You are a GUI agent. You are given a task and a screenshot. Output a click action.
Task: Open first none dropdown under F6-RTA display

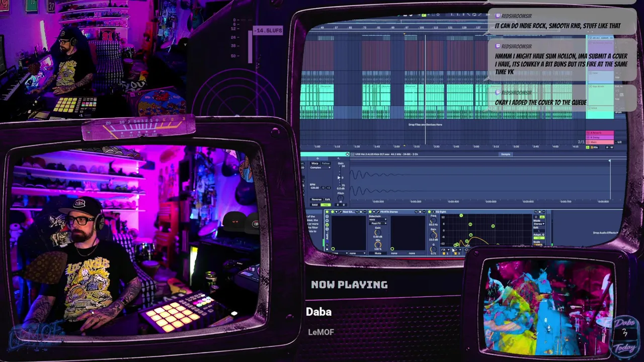[x=398, y=253]
